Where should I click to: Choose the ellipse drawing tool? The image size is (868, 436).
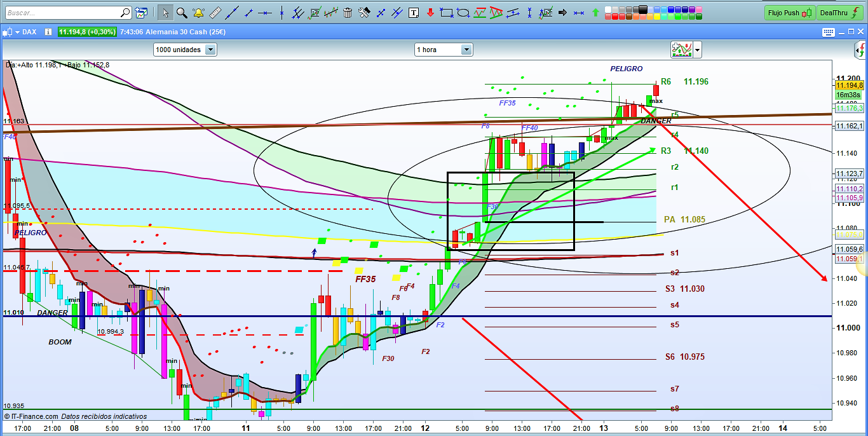coord(463,13)
